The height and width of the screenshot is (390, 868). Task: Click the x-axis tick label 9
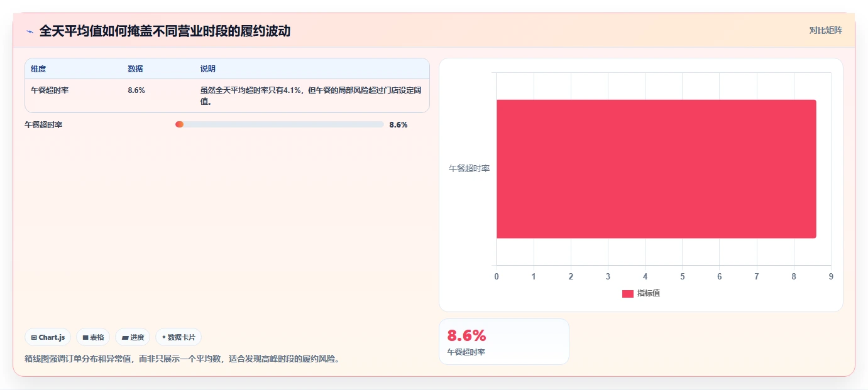click(x=831, y=276)
